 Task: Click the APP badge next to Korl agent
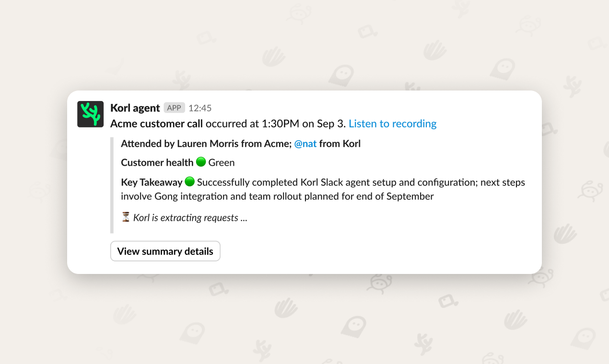(x=174, y=108)
